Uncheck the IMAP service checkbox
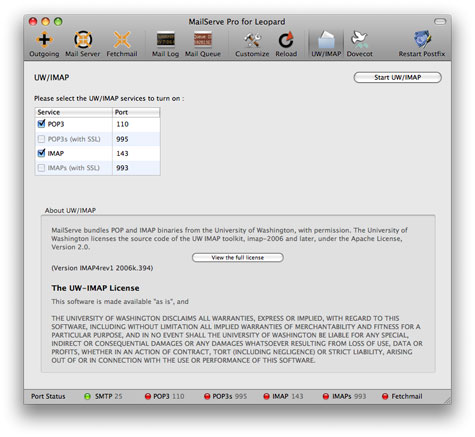 coord(41,153)
